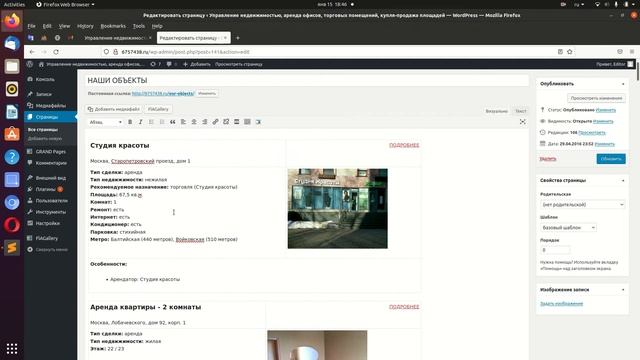
Task: Open the paragraph format dropdown Абзац
Action: point(105,122)
